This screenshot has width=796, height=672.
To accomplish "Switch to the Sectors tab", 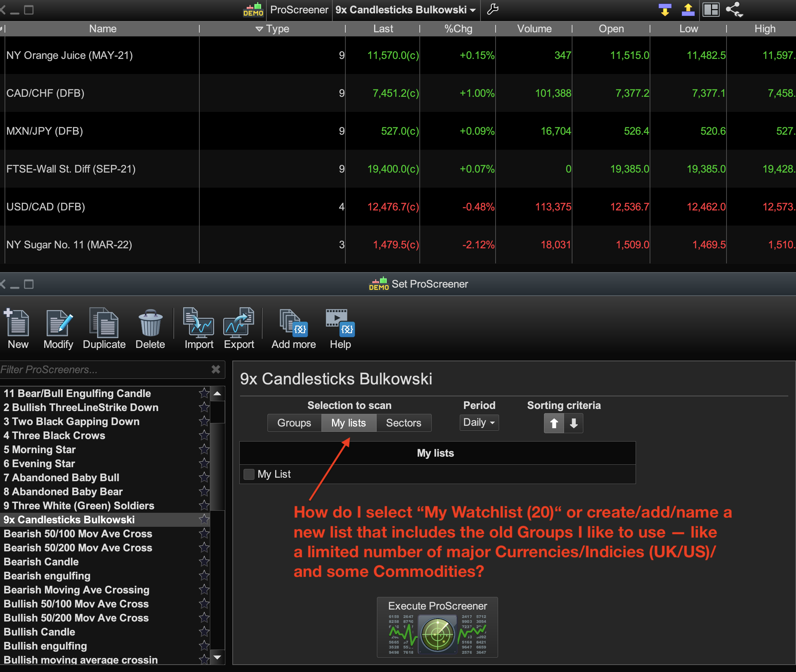I will (403, 423).
